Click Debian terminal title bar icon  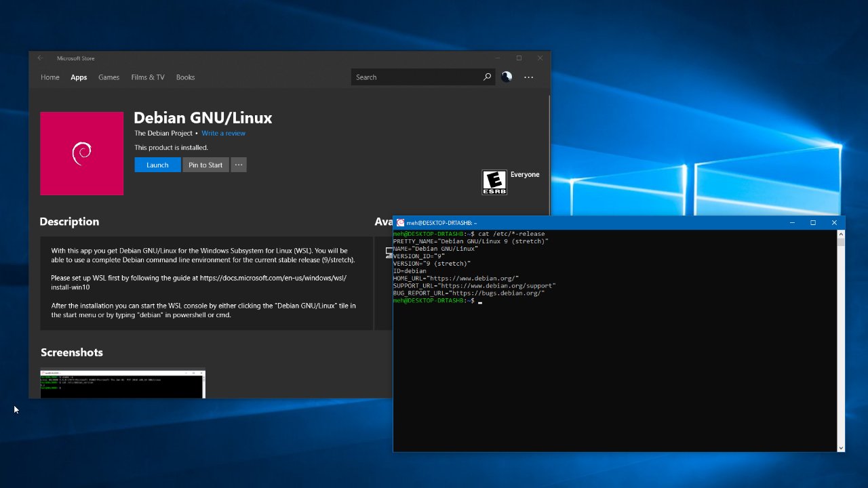tap(401, 223)
